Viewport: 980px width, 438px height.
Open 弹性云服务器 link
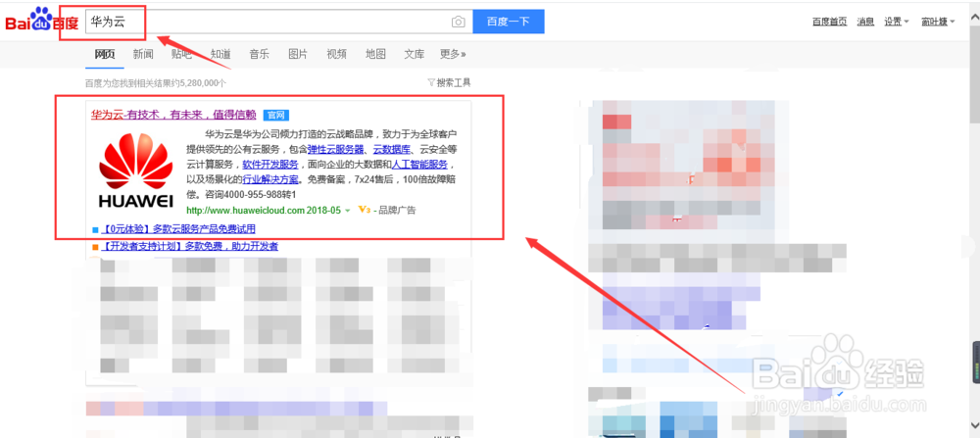[x=335, y=149]
